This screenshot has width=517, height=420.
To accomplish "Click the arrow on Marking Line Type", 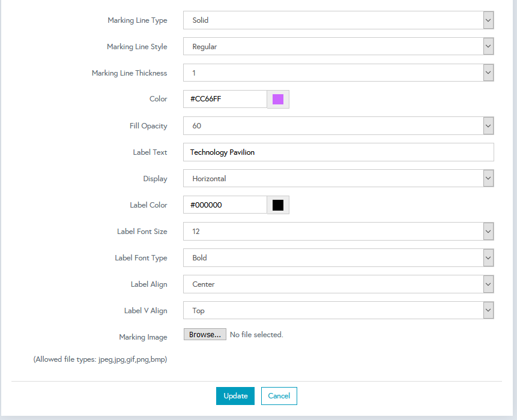I will point(488,20).
